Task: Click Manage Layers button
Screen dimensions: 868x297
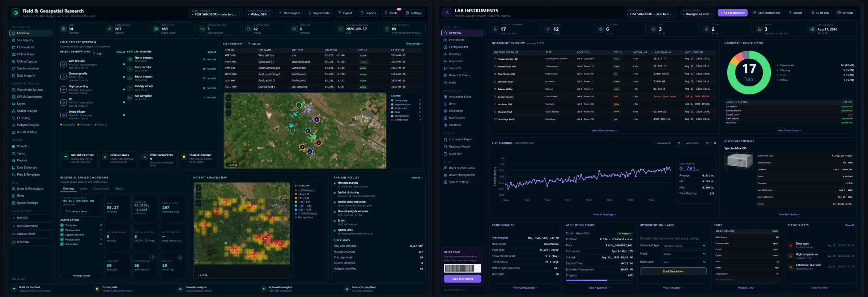Action: point(81,276)
